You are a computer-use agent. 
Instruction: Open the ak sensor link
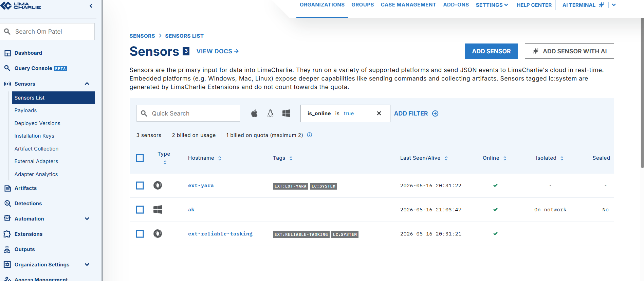(191, 210)
